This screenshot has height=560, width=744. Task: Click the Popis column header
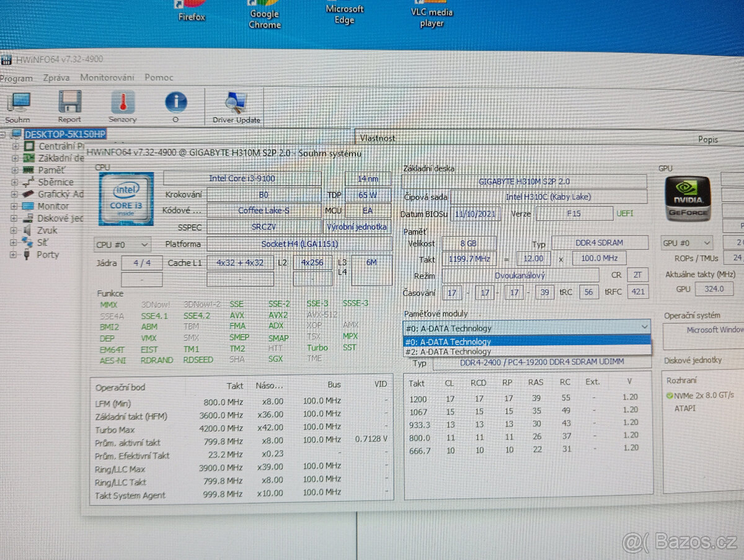(x=708, y=140)
